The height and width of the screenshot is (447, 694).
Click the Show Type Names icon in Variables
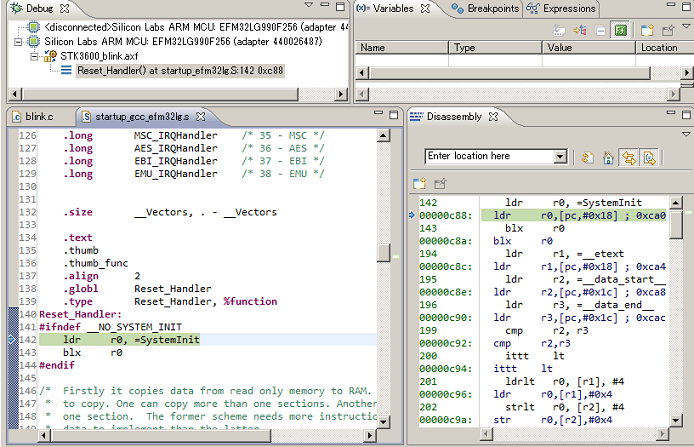(x=559, y=30)
